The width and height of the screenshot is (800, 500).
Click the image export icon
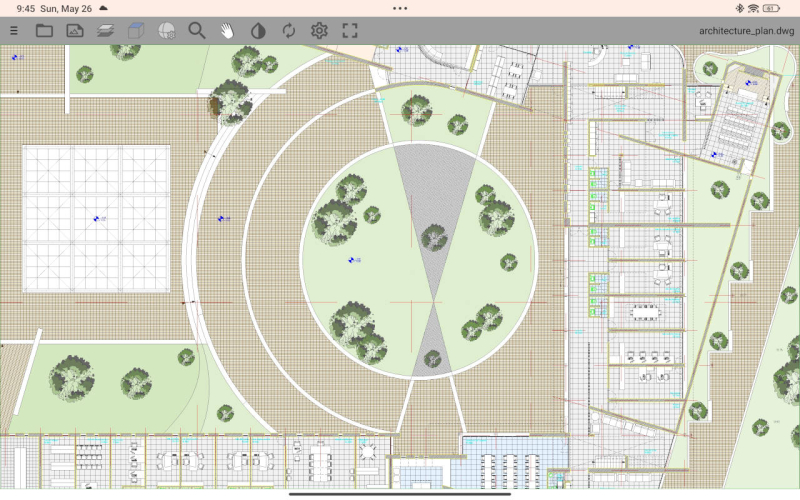75,31
